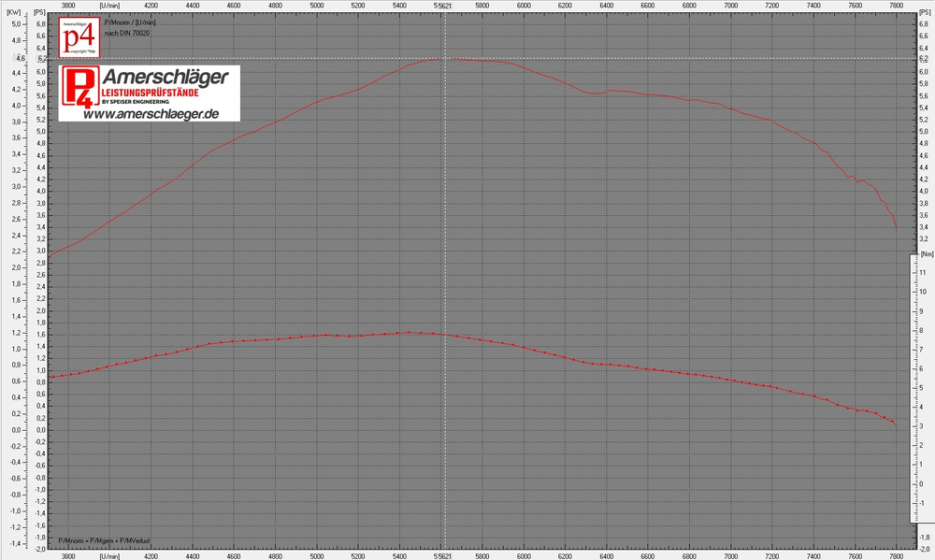This screenshot has height=560, width=935.
Task: Click the 5621 cursor marker on bottom axis
Action: click(444, 555)
